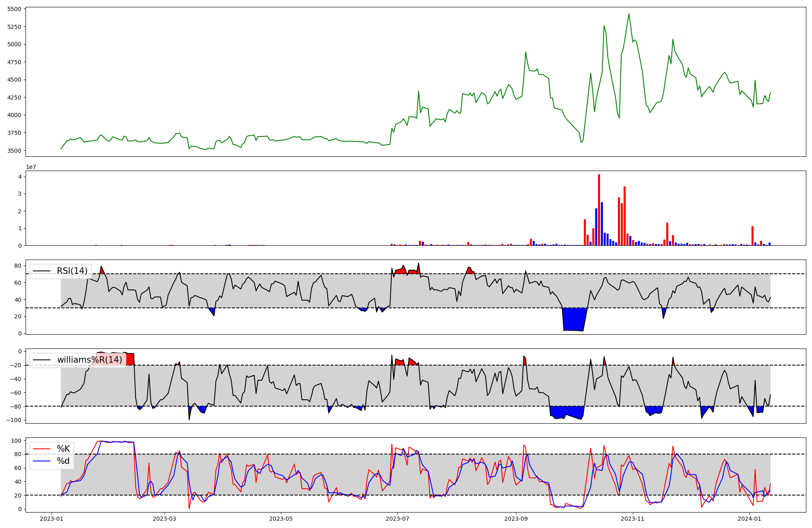The height and width of the screenshot is (528, 812).
Task: Click the large blue oversold area in RSI panel
Action: point(573,319)
